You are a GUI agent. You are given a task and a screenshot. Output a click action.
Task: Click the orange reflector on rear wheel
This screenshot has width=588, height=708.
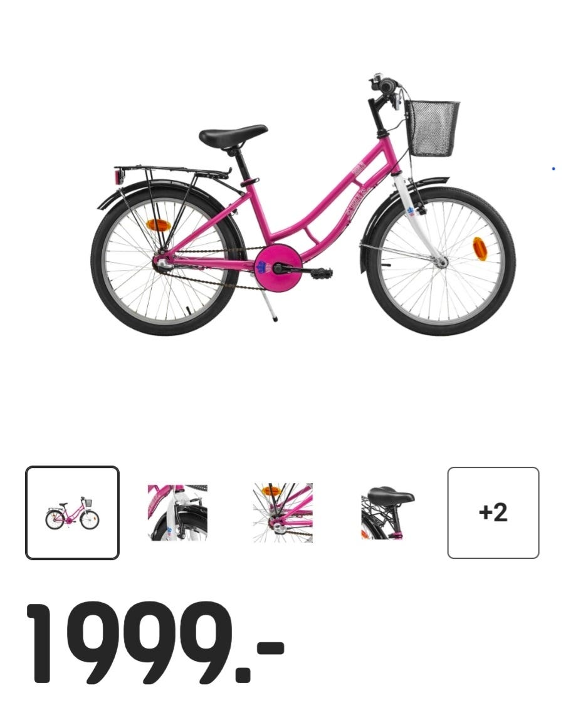(157, 225)
